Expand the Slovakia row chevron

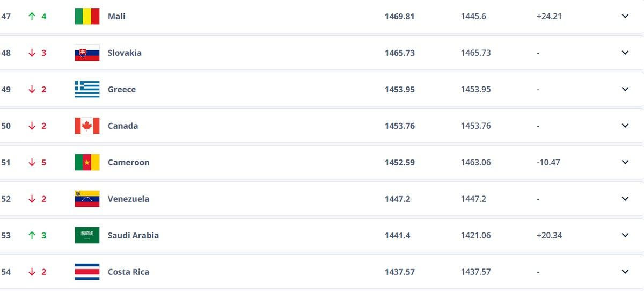coord(625,53)
